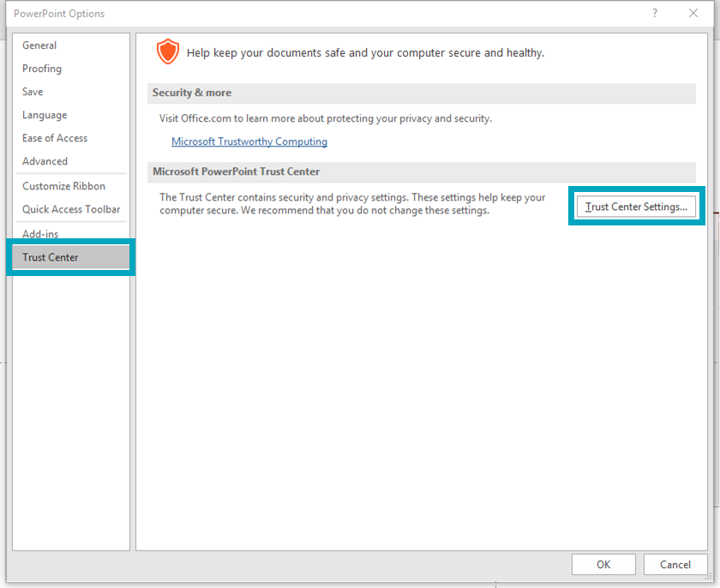Click the Microsoft PowerPoint Trust Center heading

pyautogui.click(x=422, y=171)
